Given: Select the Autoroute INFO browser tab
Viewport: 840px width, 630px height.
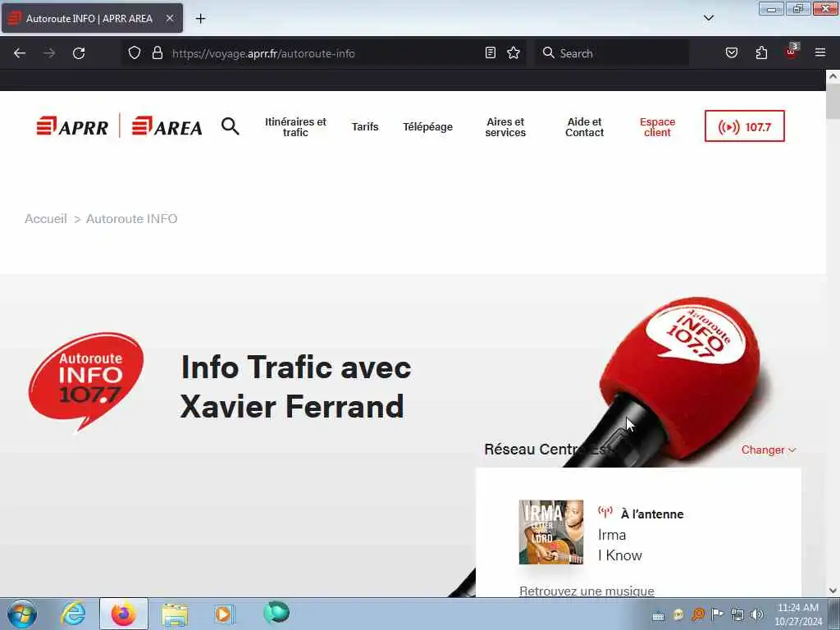Looking at the screenshot, I should pos(92,18).
